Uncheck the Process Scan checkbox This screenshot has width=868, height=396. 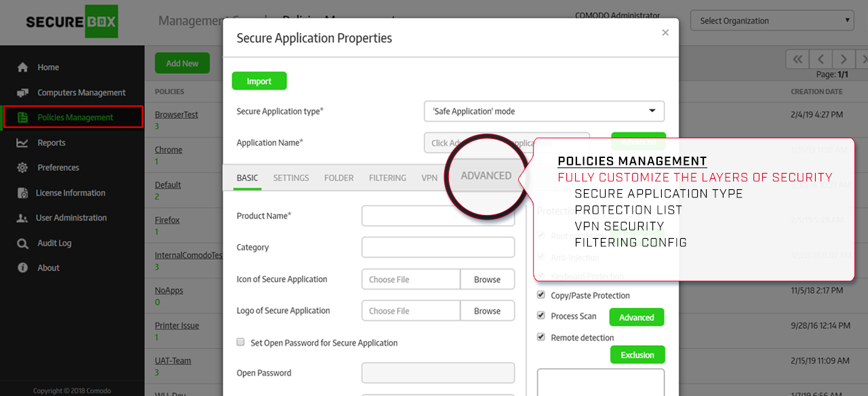[541, 315]
